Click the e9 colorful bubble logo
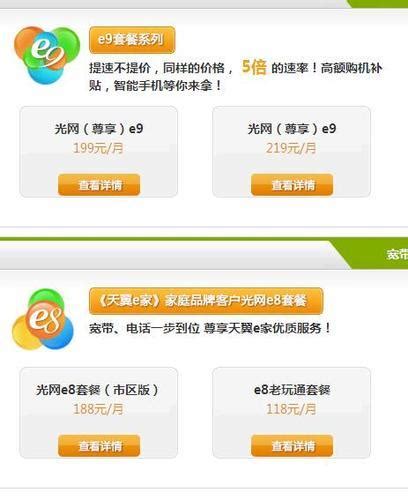 tap(47, 55)
